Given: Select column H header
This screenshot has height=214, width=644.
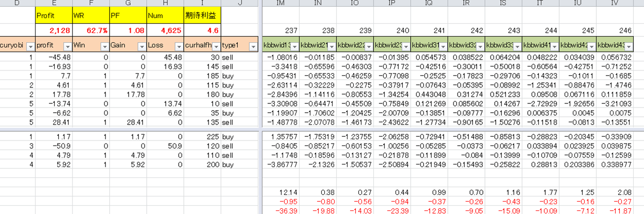Looking at the screenshot, I should click(165, 4).
